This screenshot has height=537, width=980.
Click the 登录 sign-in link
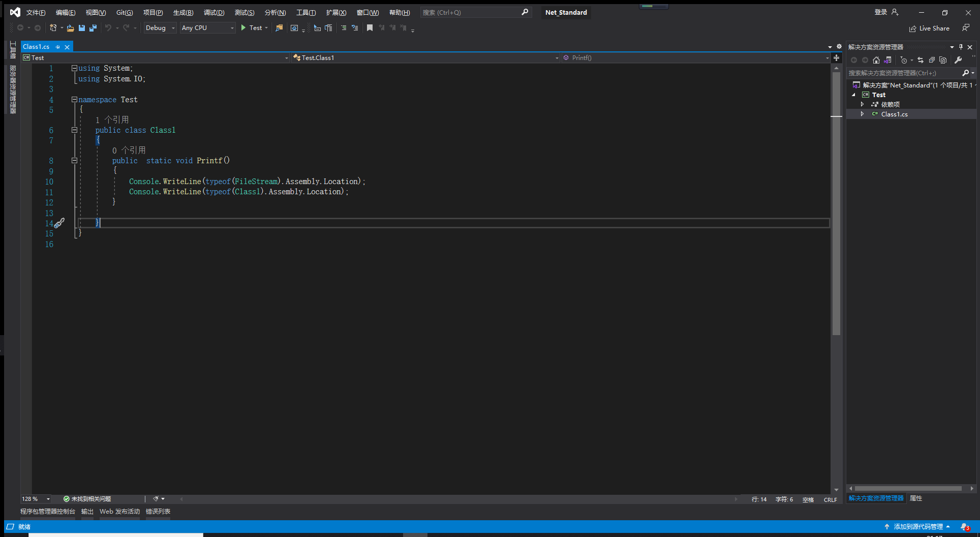pyautogui.click(x=881, y=12)
